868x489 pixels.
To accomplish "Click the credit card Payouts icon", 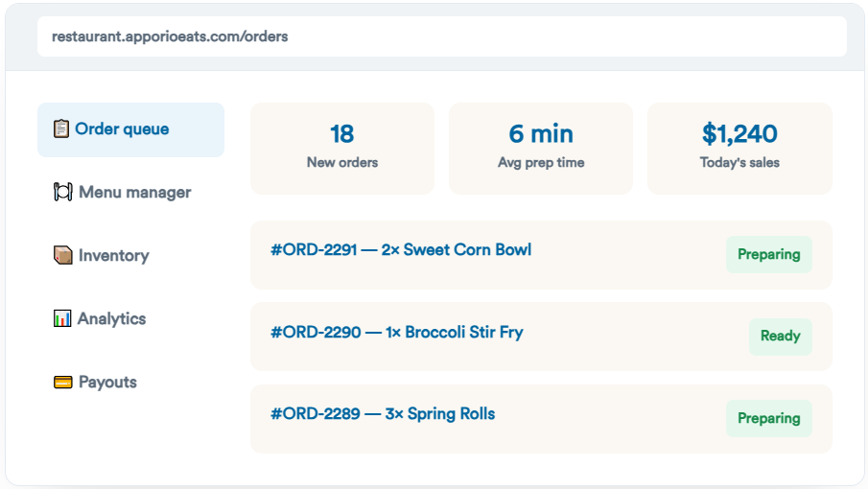I will pyautogui.click(x=62, y=382).
